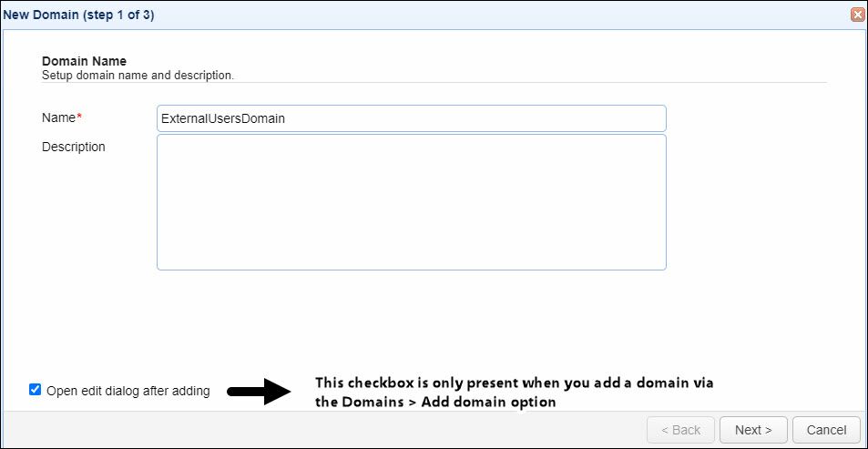The width and height of the screenshot is (868, 449).
Task: Focus the Name input field
Action: (x=412, y=118)
